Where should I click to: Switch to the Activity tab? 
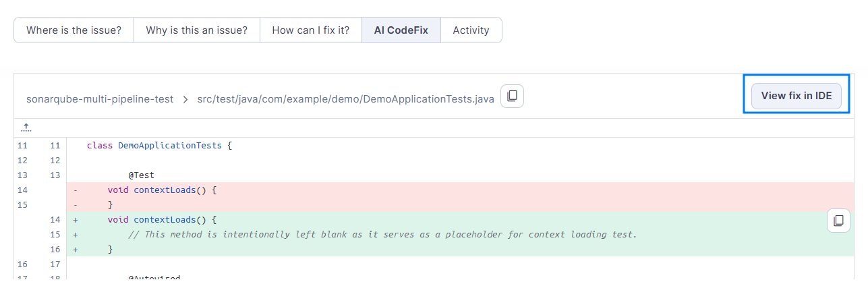click(x=471, y=30)
